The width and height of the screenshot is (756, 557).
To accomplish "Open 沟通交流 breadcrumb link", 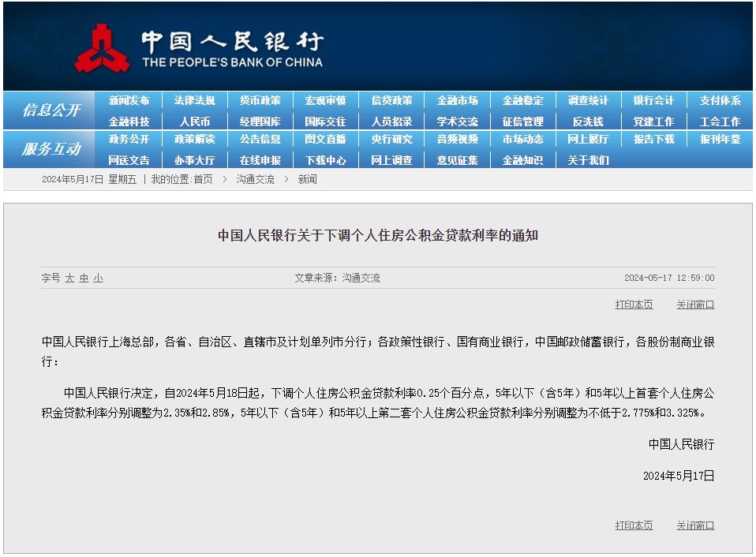I will click(255, 179).
